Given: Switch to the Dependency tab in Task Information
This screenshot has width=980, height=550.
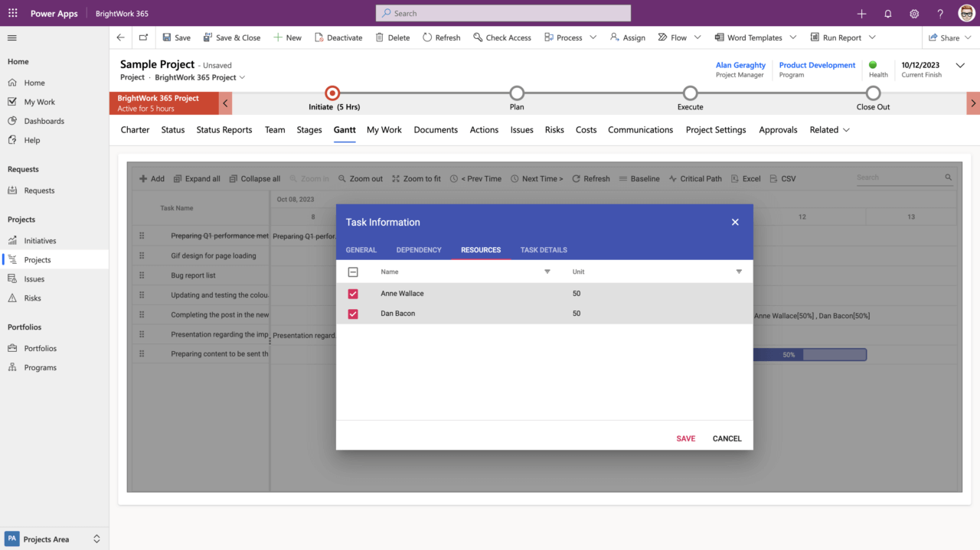Looking at the screenshot, I should tap(419, 249).
